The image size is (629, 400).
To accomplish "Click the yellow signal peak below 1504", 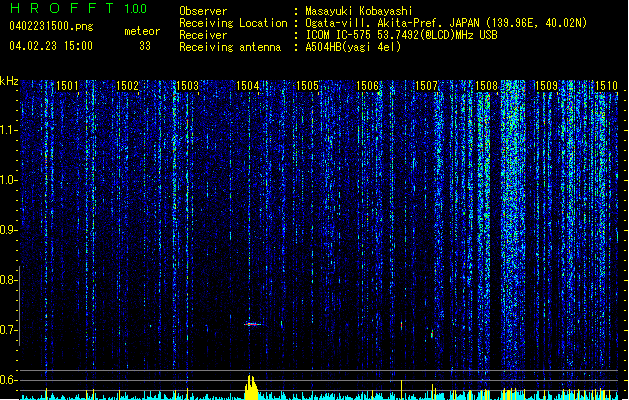I will pyautogui.click(x=251, y=387).
